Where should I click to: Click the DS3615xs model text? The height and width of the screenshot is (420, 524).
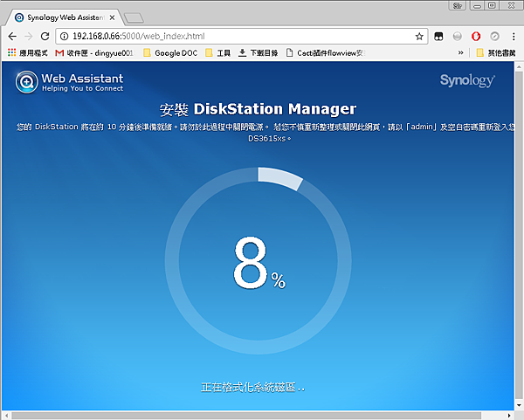point(269,138)
